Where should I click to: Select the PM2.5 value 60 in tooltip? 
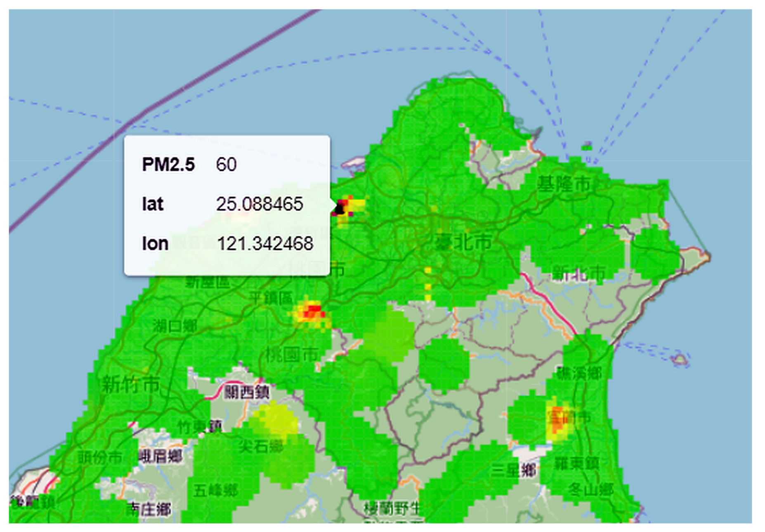coord(226,165)
